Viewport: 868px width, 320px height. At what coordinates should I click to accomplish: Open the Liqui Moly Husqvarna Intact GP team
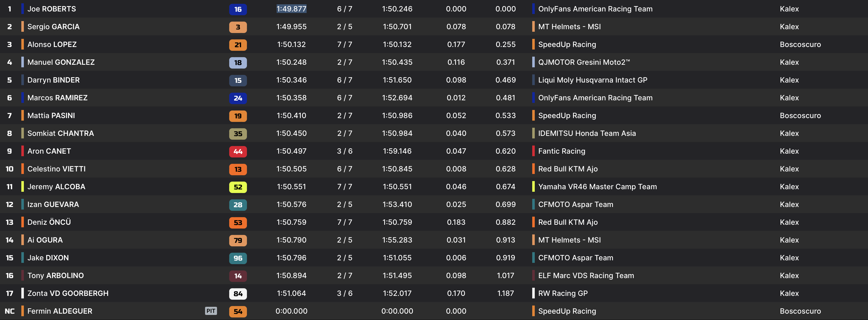[592, 80]
